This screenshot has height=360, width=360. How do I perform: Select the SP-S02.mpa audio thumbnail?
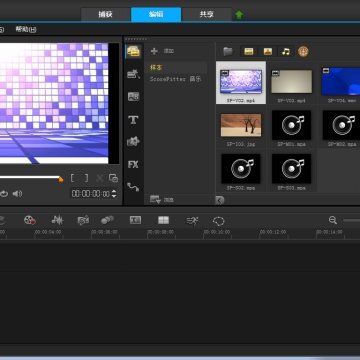[x=241, y=169]
